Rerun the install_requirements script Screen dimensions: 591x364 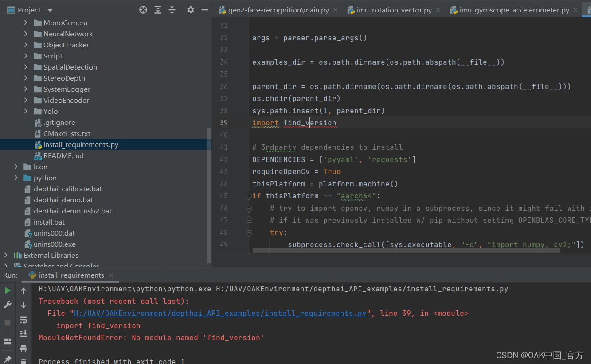tap(7, 290)
